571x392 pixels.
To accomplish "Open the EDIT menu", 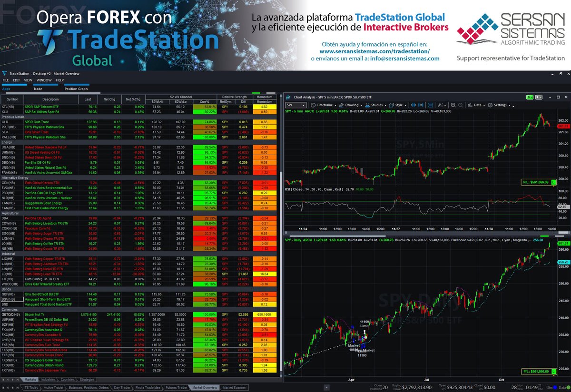I will (x=16, y=80).
